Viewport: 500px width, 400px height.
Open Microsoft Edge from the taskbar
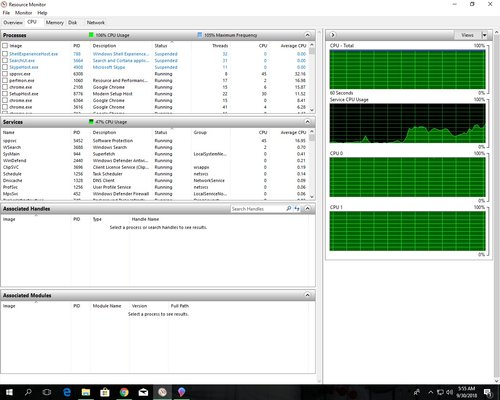[x=67, y=392]
